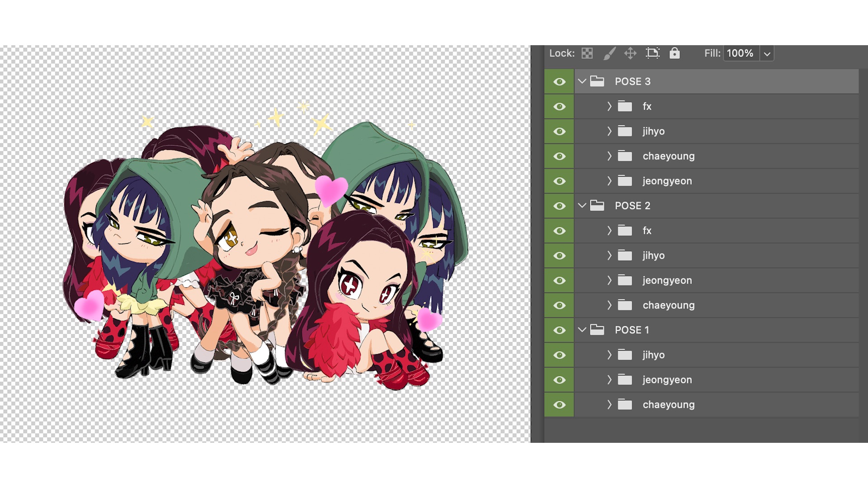Expand chaeyoung group under POSE 2

pyautogui.click(x=609, y=305)
